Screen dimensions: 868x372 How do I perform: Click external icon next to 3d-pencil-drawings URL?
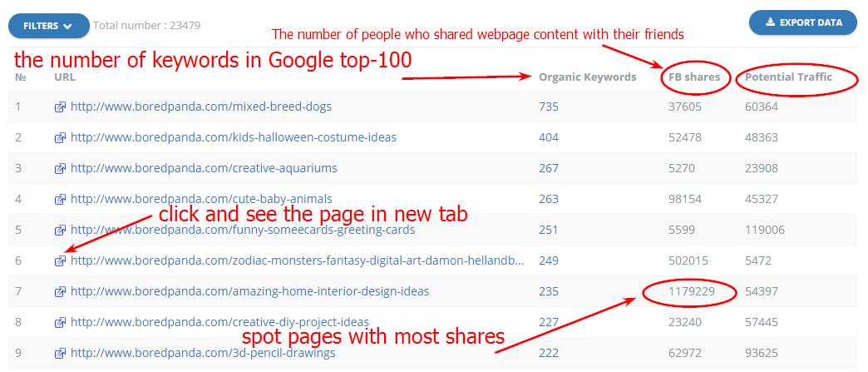coord(60,354)
